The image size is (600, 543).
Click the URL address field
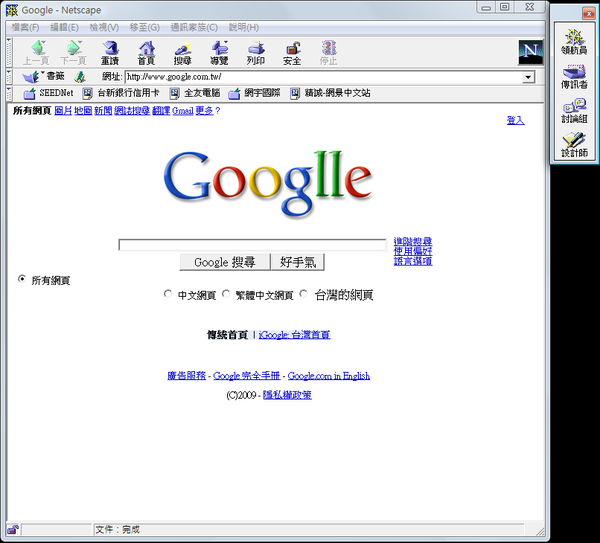324,77
